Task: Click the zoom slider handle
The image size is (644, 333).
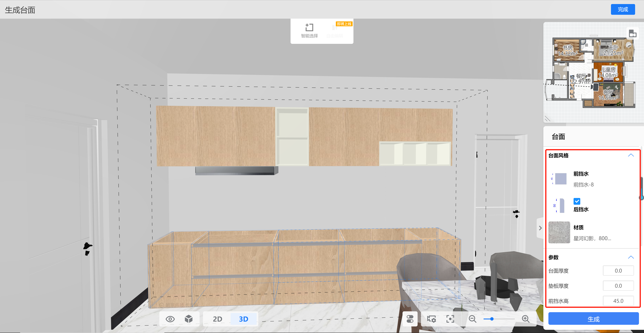Action: click(492, 319)
